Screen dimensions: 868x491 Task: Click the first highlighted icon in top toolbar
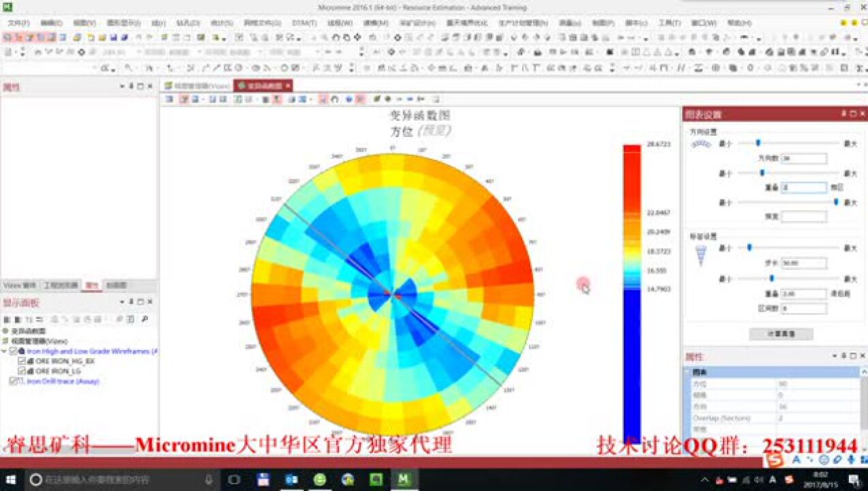click(8, 38)
